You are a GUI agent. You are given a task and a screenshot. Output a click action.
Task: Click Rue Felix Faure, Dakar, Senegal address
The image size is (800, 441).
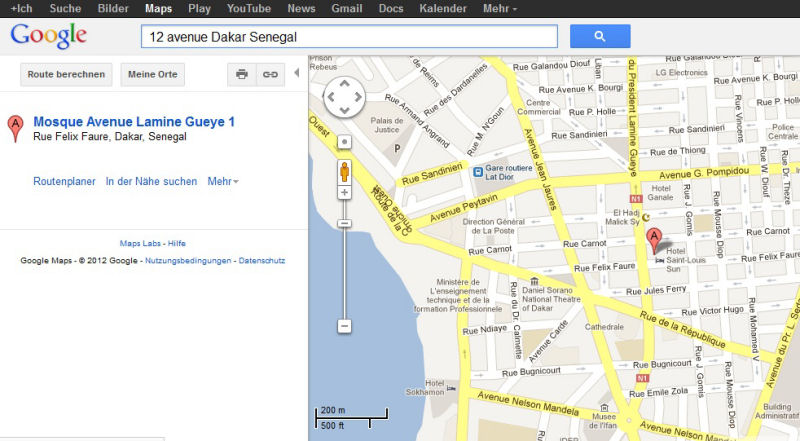pos(110,137)
